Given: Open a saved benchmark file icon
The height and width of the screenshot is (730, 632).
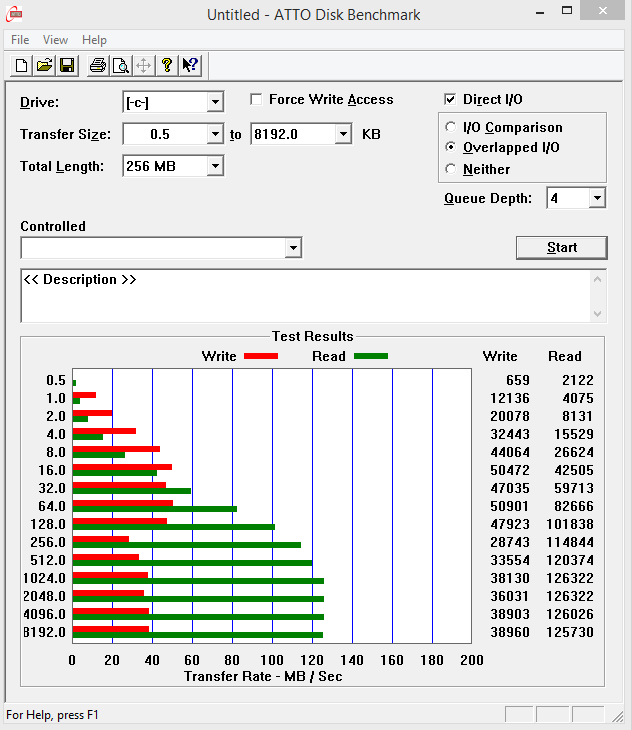Looking at the screenshot, I should coord(44,65).
